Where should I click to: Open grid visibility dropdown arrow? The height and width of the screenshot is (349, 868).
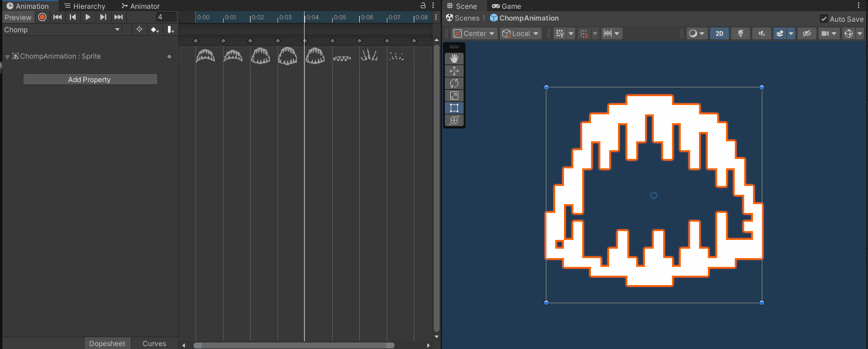tap(571, 33)
